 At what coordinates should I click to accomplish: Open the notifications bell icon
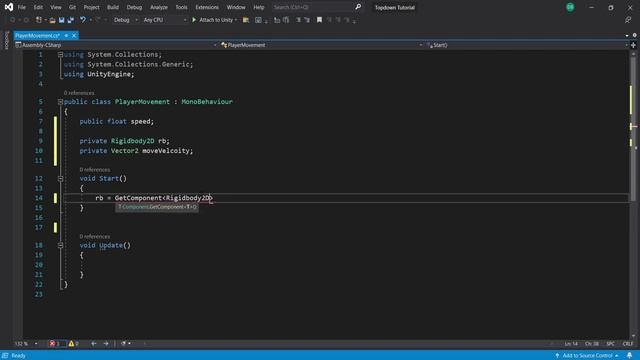tap(629, 356)
